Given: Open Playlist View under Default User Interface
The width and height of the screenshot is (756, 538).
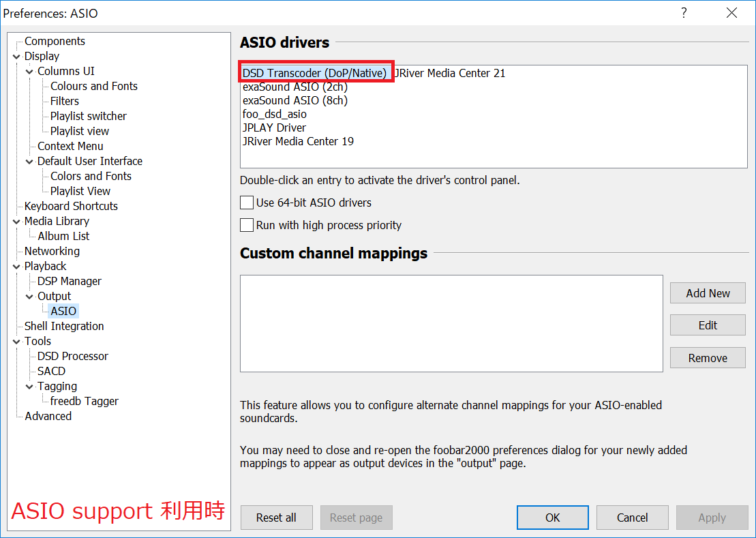Looking at the screenshot, I should (80, 191).
